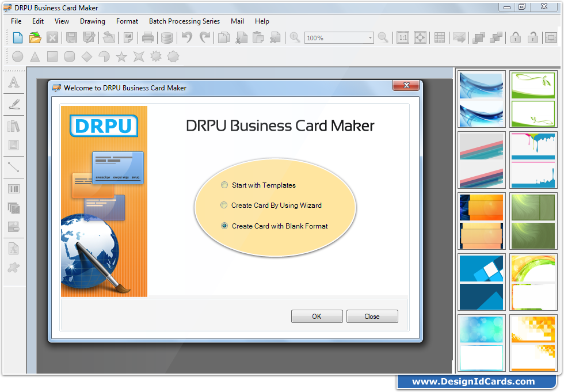Open the Batch Processing Series menu

[x=184, y=21]
